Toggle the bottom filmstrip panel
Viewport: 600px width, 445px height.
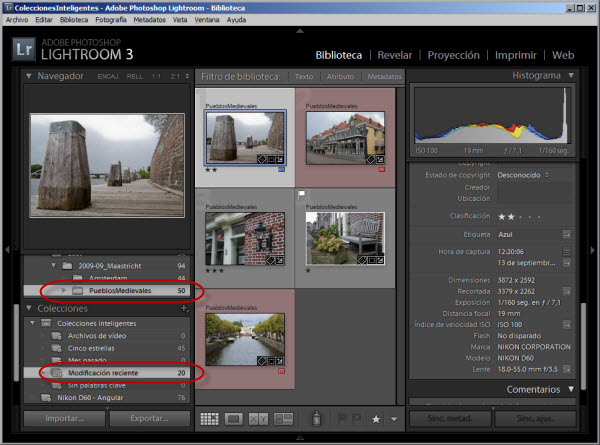point(300,437)
